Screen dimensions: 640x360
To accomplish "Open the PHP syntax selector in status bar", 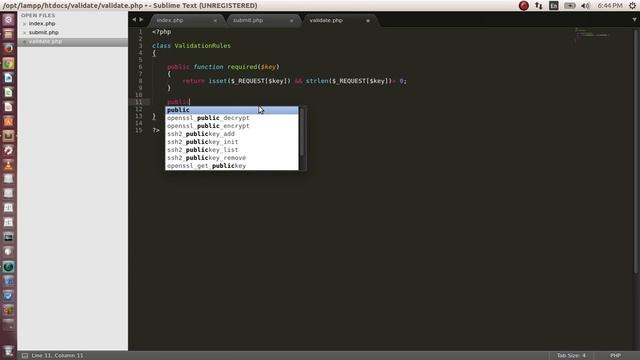I will (x=616, y=356).
